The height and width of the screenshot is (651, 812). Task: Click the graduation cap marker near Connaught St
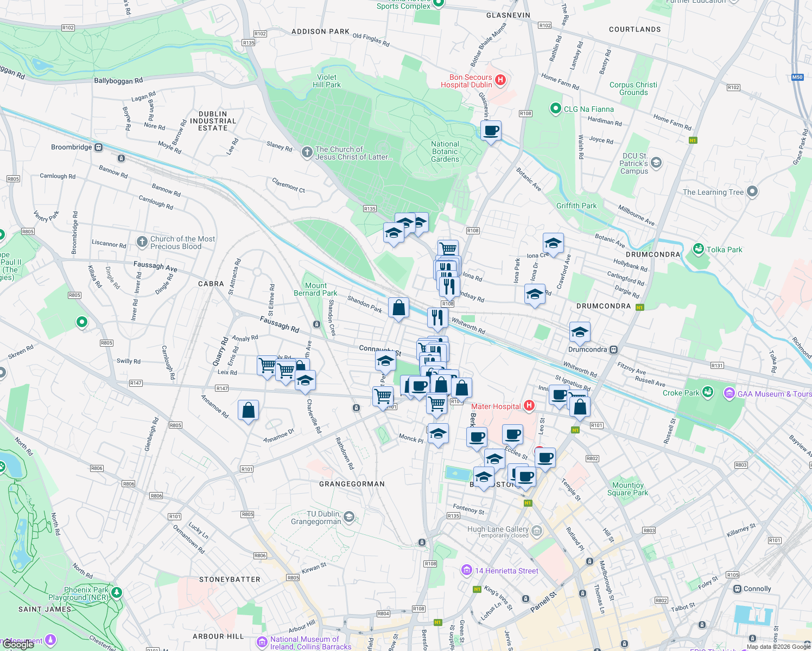(x=385, y=360)
